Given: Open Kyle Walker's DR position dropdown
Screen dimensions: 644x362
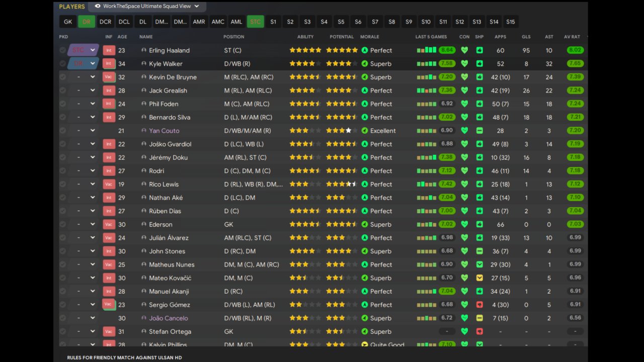Looking at the screenshot, I should (84, 64).
